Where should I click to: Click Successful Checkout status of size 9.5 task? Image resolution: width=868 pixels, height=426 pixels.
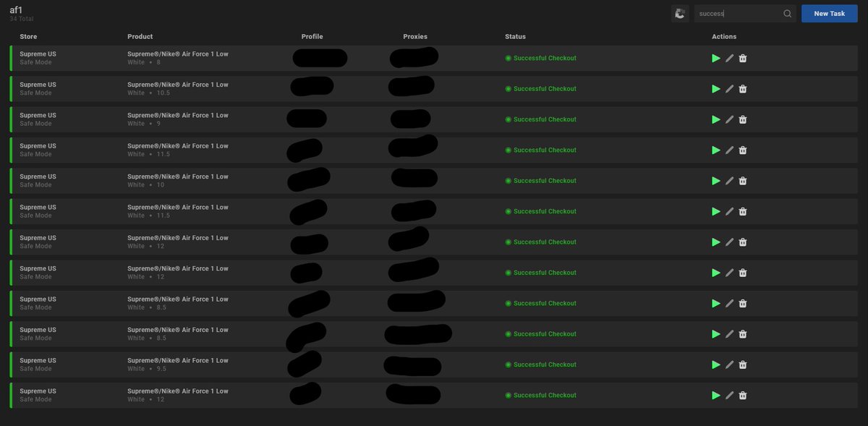pyautogui.click(x=541, y=365)
